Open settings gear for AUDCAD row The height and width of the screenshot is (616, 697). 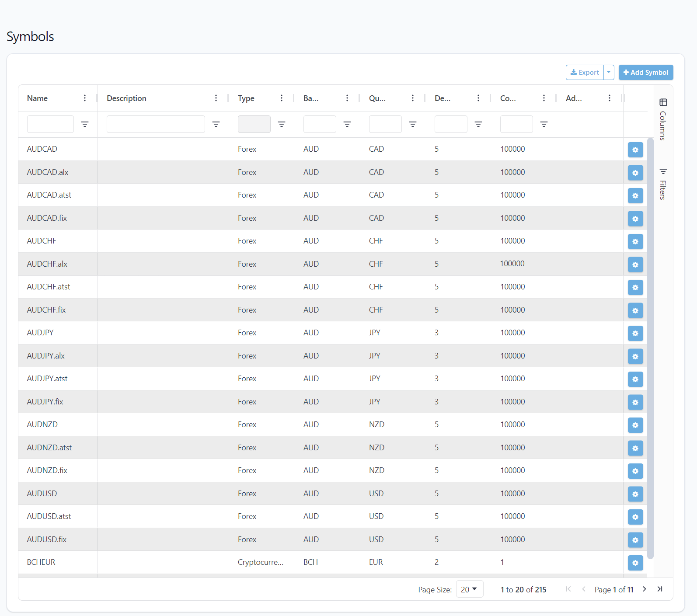tap(635, 150)
